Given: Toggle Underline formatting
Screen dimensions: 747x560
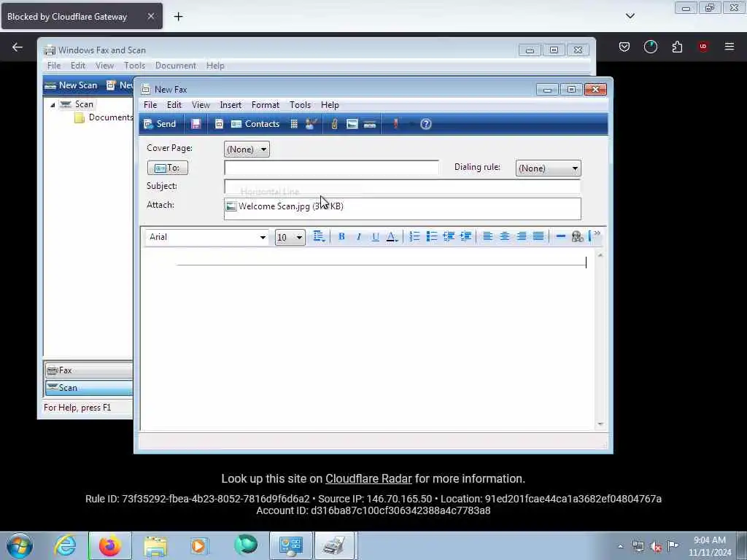Looking at the screenshot, I should point(376,237).
